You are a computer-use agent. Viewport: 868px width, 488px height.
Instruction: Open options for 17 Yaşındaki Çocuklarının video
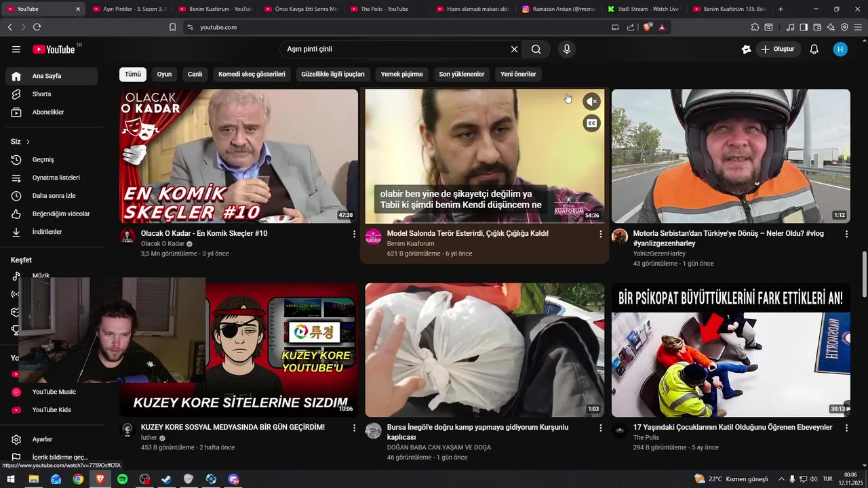(846, 428)
